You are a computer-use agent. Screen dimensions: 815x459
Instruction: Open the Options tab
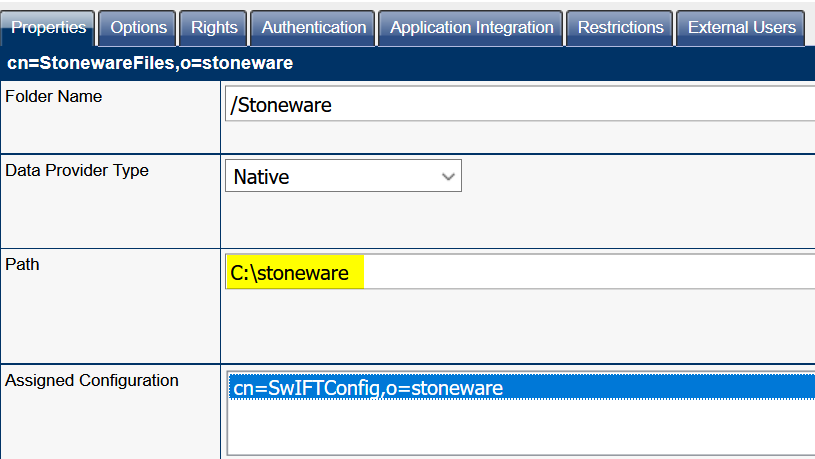click(138, 28)
